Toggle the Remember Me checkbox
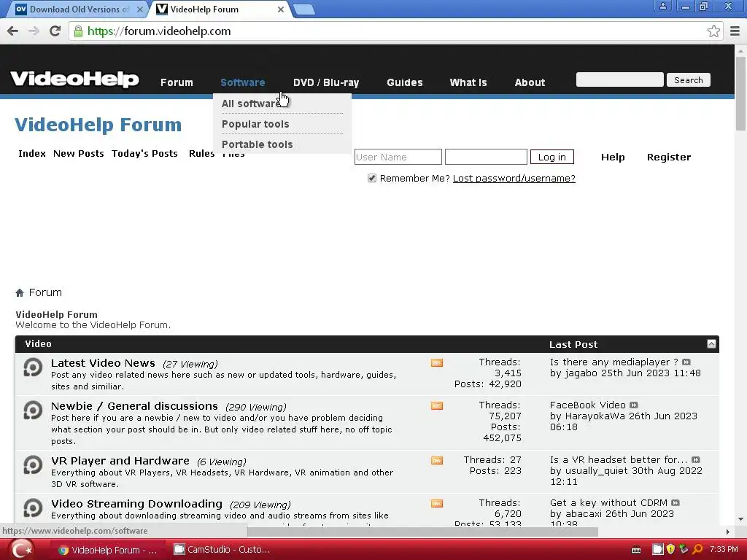The width and height of the screenshot is (747, 560). point(372,178)
